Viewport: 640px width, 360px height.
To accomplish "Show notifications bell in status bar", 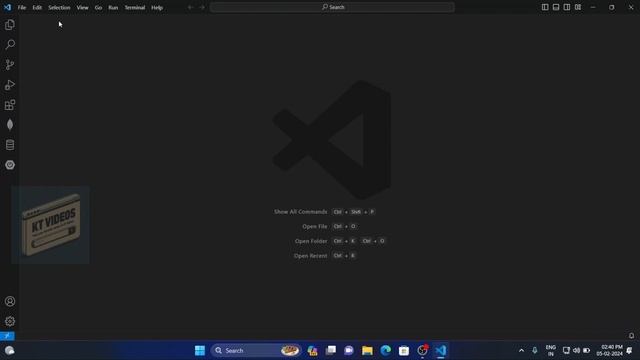I will pyautogui.click(x=631, y=336).
